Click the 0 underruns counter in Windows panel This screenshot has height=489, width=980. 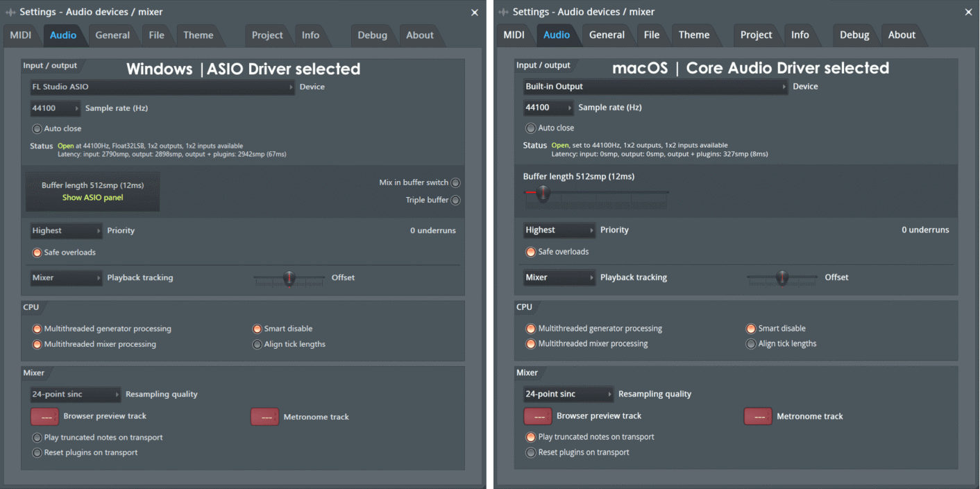pos(432,230)
